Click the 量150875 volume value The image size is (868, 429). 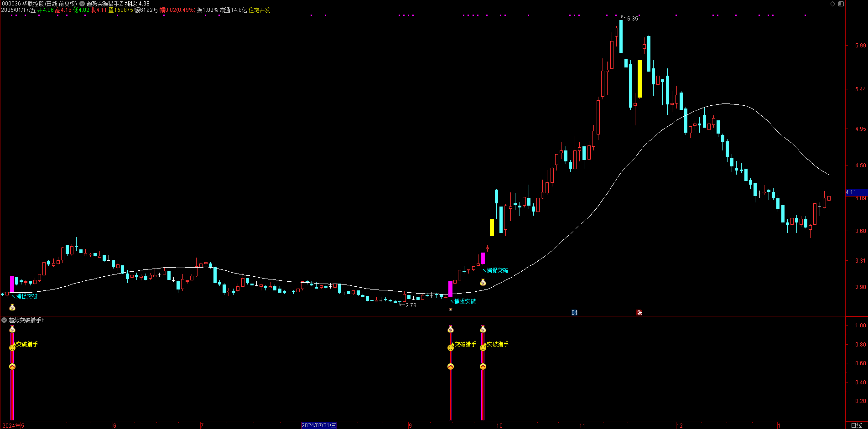(120, 10)
